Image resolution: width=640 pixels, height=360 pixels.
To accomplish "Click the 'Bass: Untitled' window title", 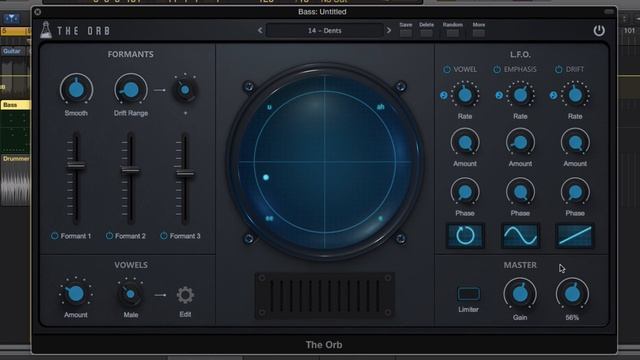I will point(322,12).
